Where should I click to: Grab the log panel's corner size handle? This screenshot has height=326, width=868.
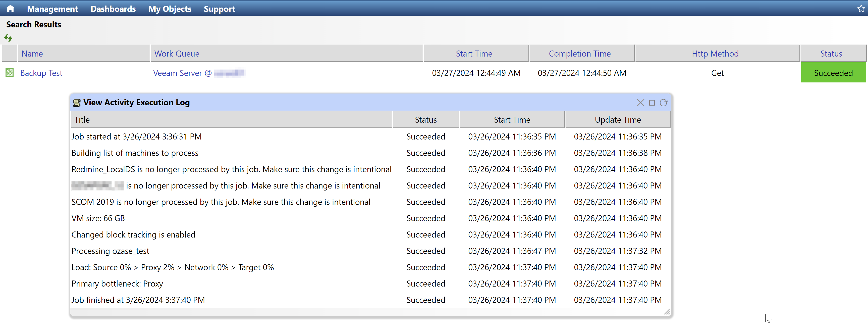click(x=667, y=312)
